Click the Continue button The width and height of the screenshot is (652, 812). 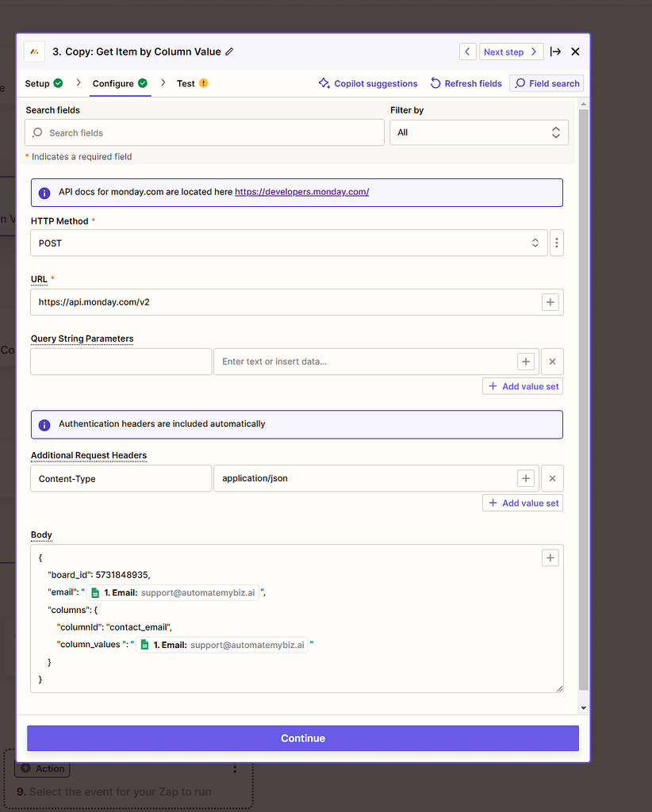coord(302,737)
